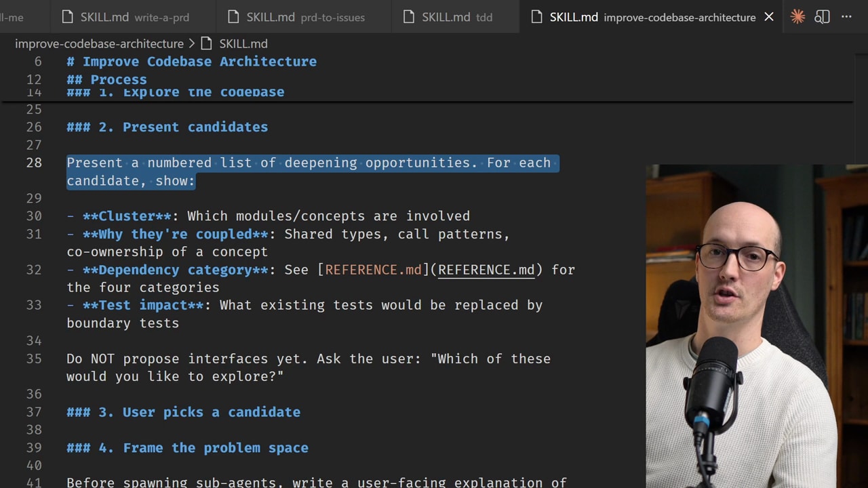This screenshot has height=488, width=868.
Task: Click file icon of active improve-codebase-architecture tab
Action: click(x=536, y=17)
